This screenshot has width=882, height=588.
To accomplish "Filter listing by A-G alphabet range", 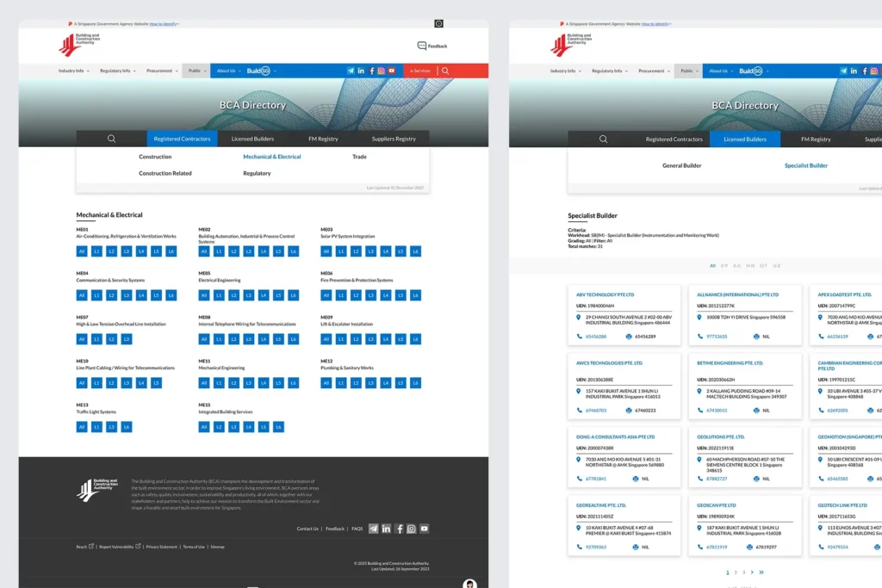I will click(736, 266).
